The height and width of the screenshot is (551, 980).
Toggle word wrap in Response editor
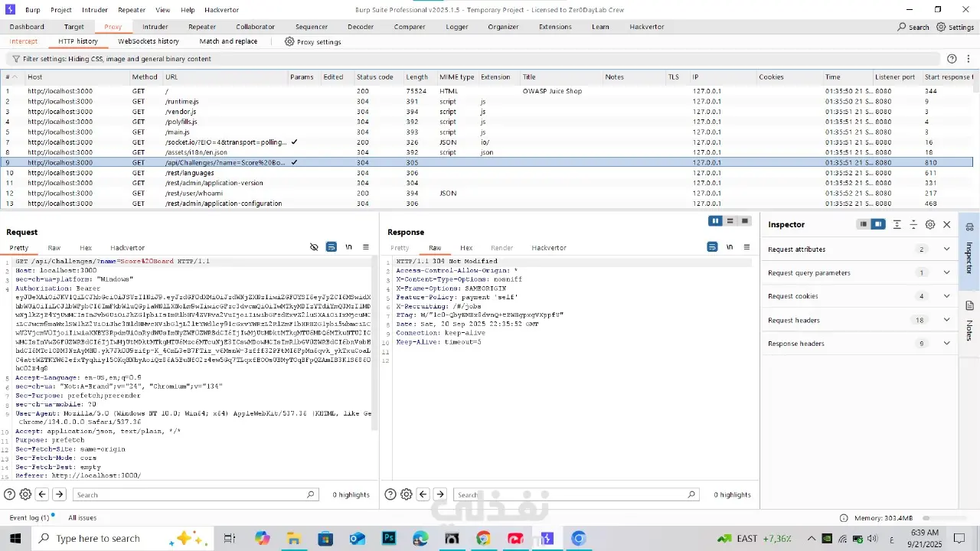click(712, 247)
